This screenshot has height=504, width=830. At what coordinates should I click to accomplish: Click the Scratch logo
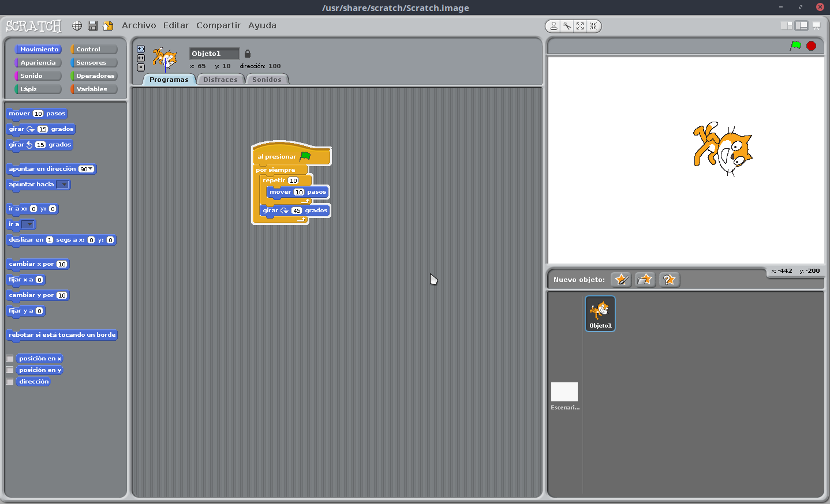pyautogui.click(x=33, y=26)
